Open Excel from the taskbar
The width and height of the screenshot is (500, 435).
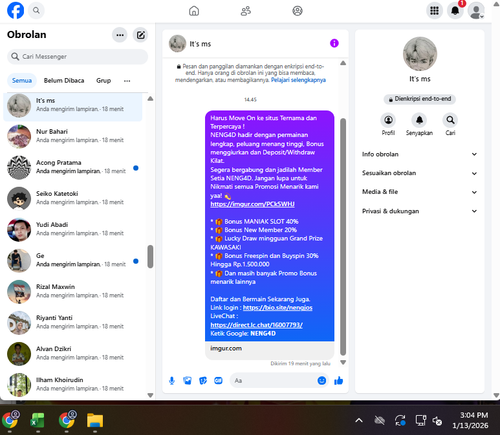point(38,420)
